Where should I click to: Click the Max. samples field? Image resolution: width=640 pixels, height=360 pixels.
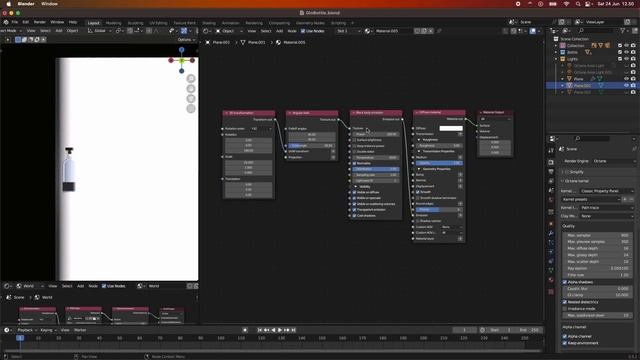point(597,236)
